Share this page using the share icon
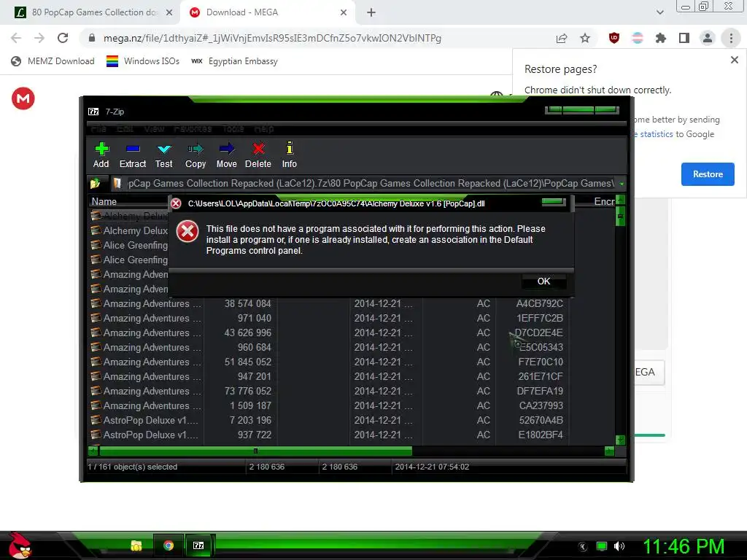 coord(562,38)
